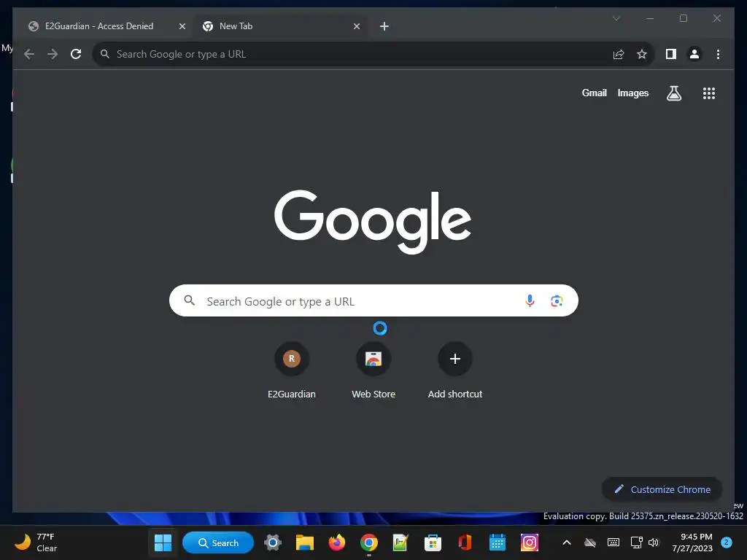The height and width of the screenshot is (560, 747).
Task: Close the New Tab tab
Action: point(356,26)
